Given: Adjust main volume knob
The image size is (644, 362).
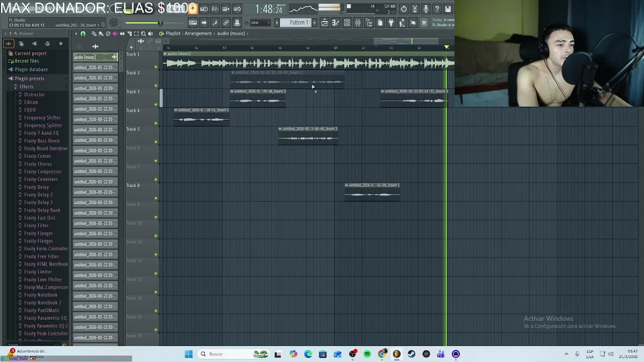Looking at the screenshot, I should 114,23.
